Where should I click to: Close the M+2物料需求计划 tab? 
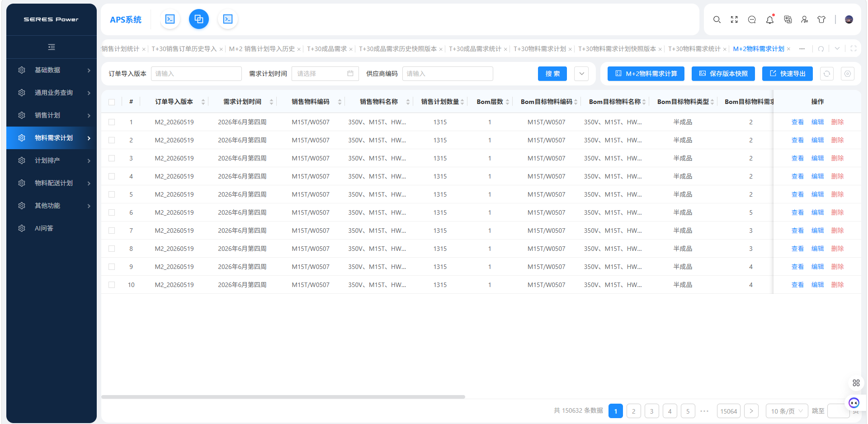coord(788,49)
